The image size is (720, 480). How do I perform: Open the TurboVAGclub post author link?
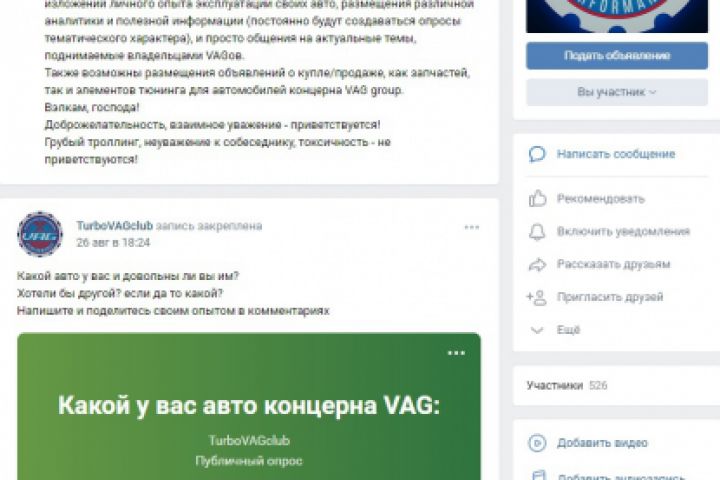(x=114, y=226)
